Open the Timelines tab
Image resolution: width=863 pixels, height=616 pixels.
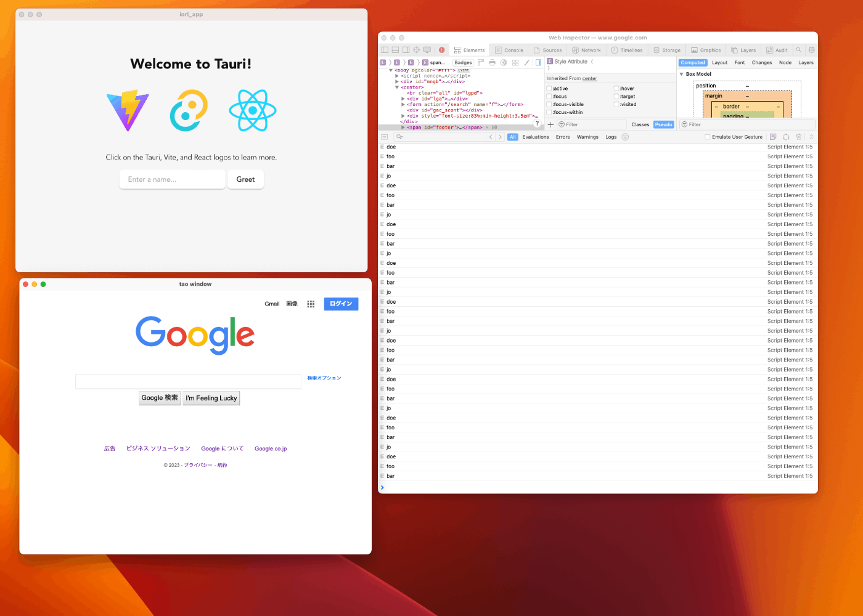(x=627, y=50)
